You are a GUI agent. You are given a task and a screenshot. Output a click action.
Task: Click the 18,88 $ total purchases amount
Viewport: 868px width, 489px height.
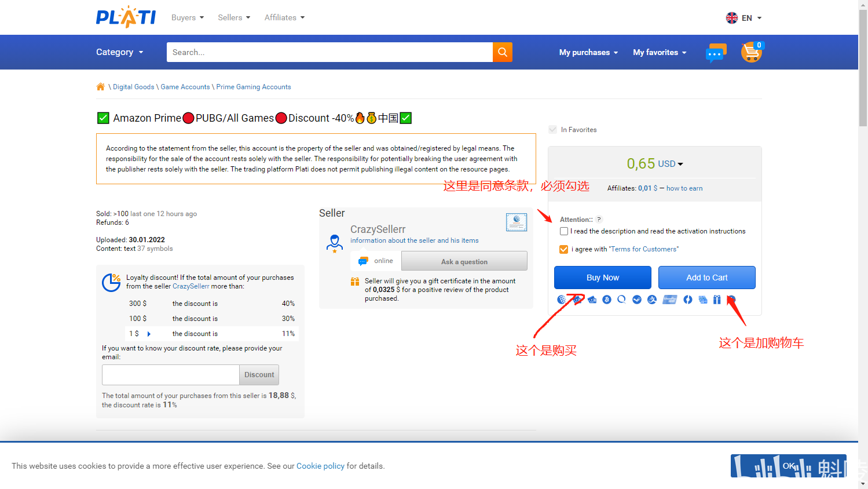(x=282, y=395)
